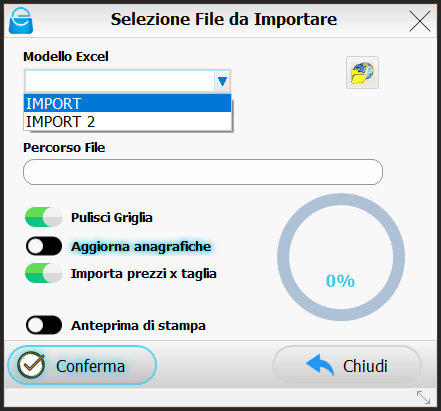Image resolution: width=441 pixels, height=411 pixels.
Task: Enable the Aggiorna anagrafiche switch
Action: pyautogui.click(x=44, y=246)
